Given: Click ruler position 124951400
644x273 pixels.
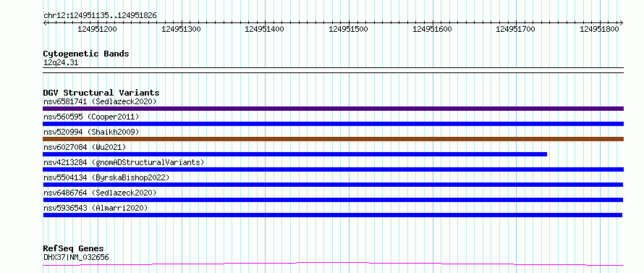Looking at the screenshot, I should pyautogui.click(x=264, y=29).
